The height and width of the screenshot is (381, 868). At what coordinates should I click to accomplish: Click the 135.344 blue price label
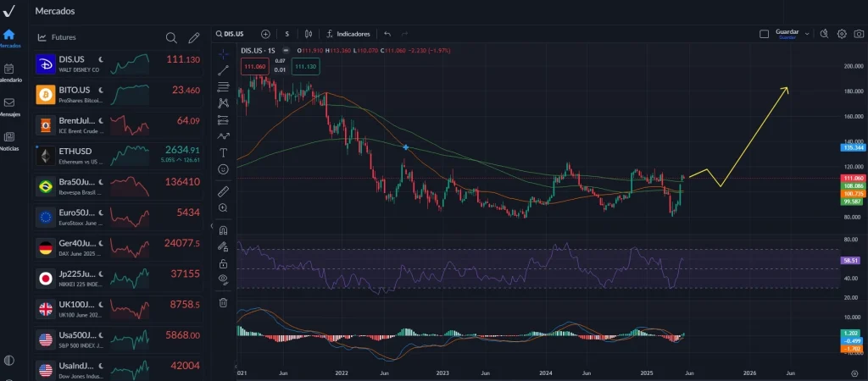click(x=853, y=147)
